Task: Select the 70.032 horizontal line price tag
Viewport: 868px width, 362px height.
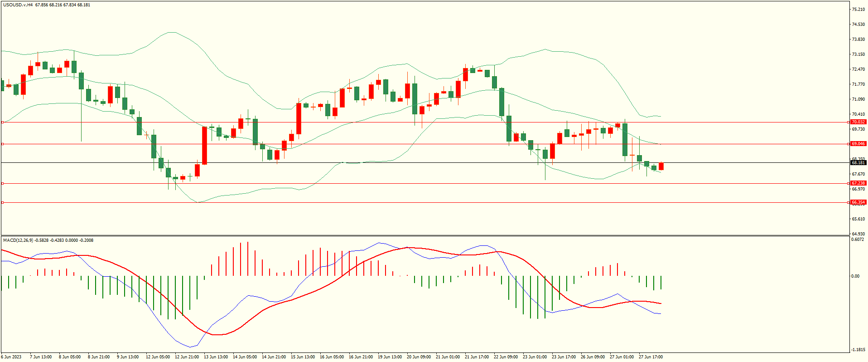Action: [x=858, y=122]
